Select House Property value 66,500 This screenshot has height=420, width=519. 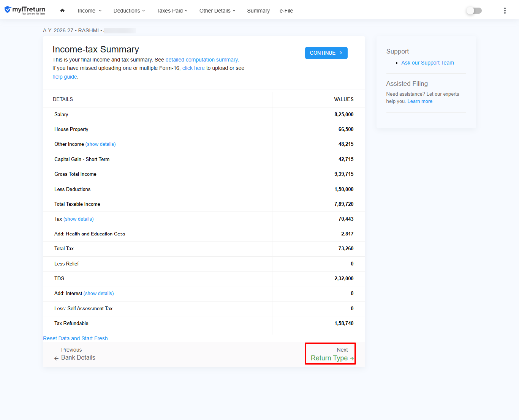point(346,129)
